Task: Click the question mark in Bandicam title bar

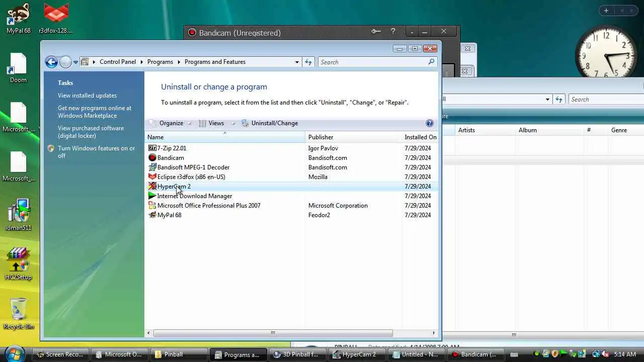Action: (393, 32)
